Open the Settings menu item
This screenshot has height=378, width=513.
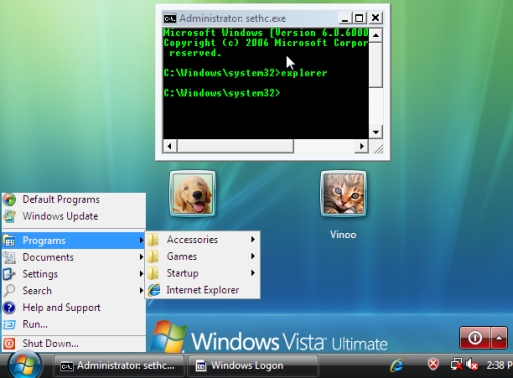click(x=73, y=274)
